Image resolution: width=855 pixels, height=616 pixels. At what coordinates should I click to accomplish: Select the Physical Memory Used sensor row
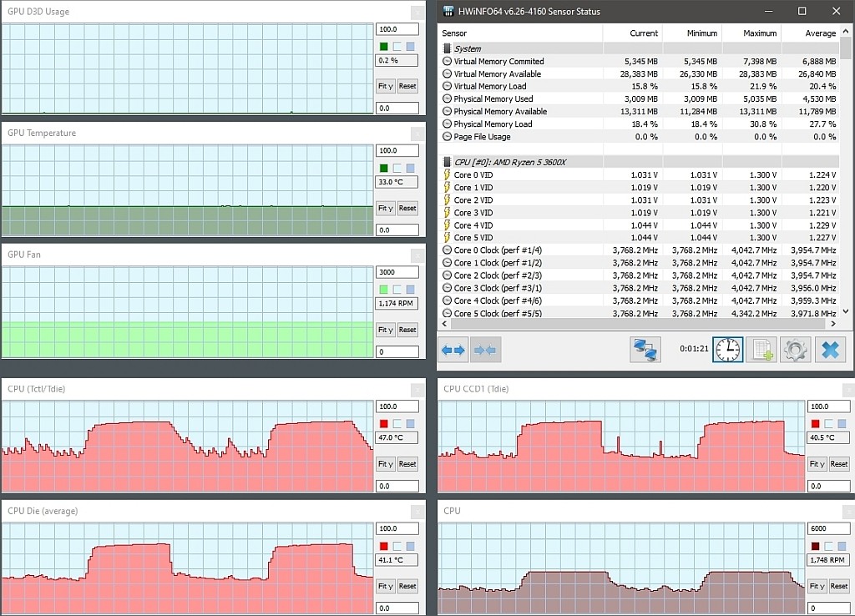point(639,98)
